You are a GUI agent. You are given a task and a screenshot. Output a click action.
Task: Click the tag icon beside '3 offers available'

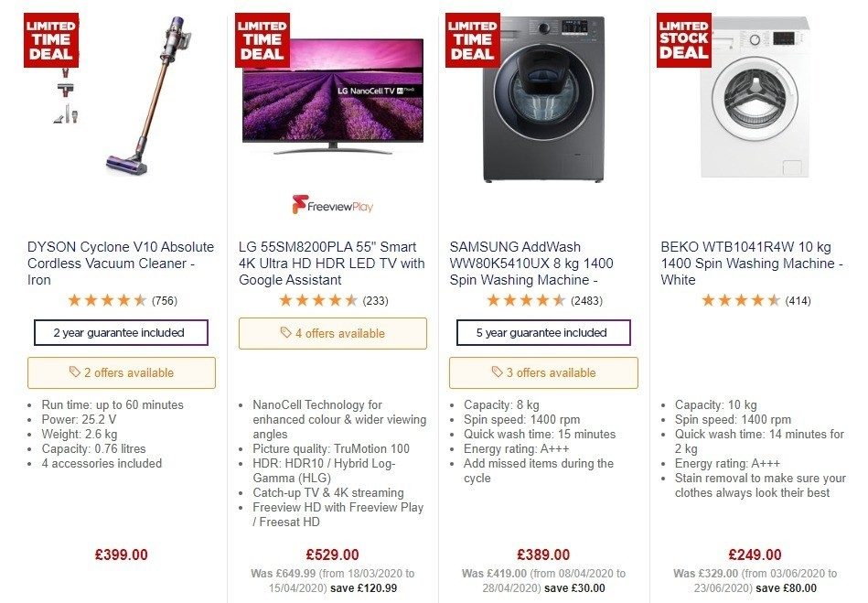(x=496, y=372)
